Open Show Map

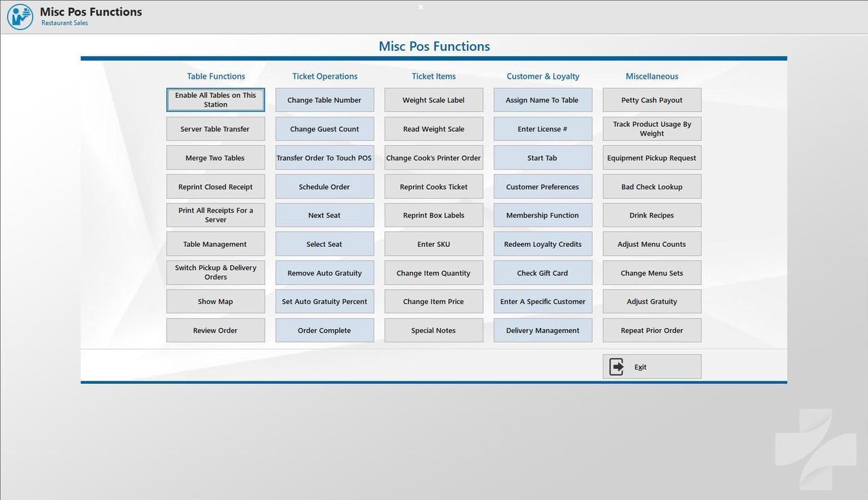point(216,301)
